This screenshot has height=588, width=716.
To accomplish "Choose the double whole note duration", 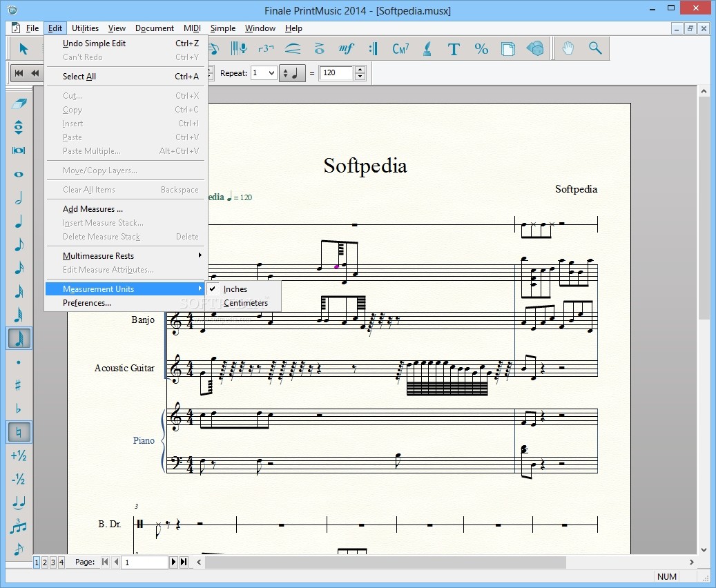I will 19,150.
